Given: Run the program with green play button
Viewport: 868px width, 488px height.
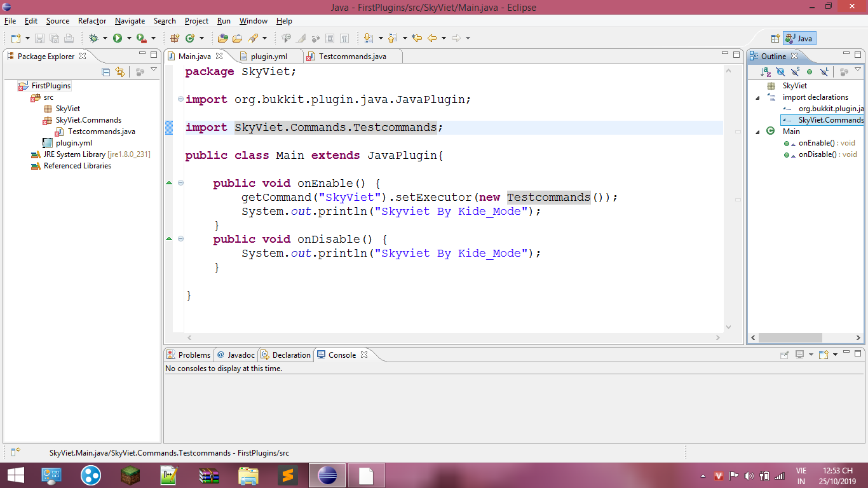Looking at the screenshot, I should coord(118,38).
